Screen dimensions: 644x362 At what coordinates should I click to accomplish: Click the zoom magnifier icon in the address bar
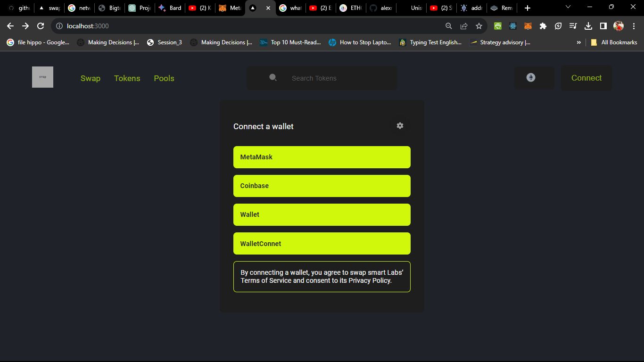(449, 26)
